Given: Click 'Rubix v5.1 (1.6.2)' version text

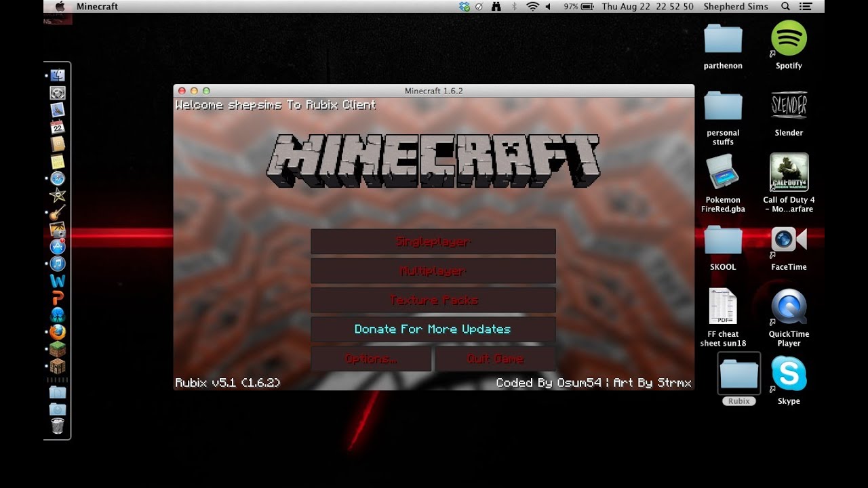Looking at the screenshot, I should (228, 383).
